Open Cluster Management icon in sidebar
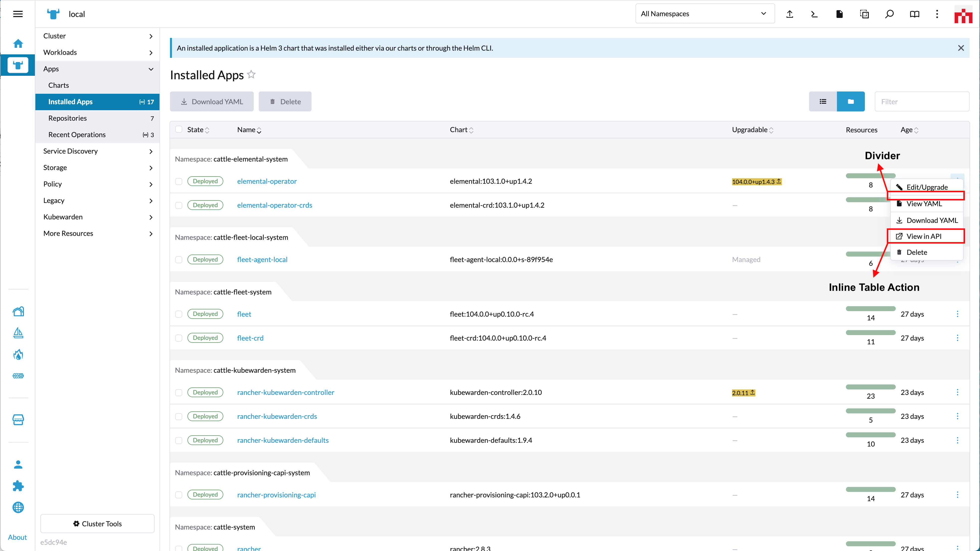Viewport: 980px width, 551px height. coord(18,312)
